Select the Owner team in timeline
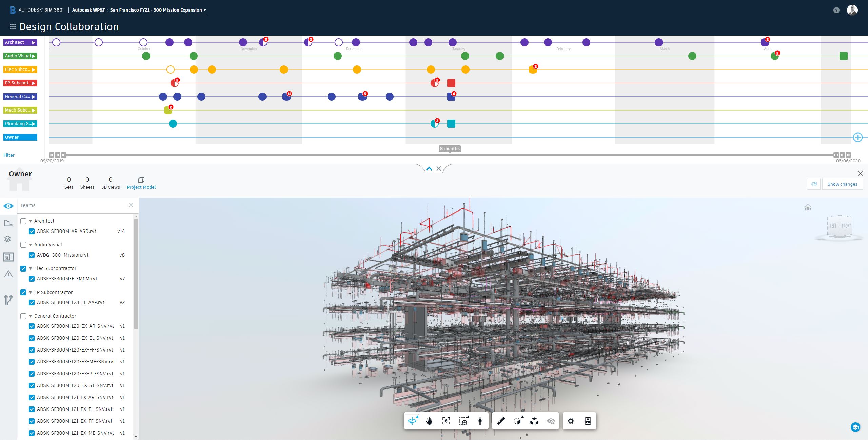Screen dimensions: 868x440 (x=20, y=137)
